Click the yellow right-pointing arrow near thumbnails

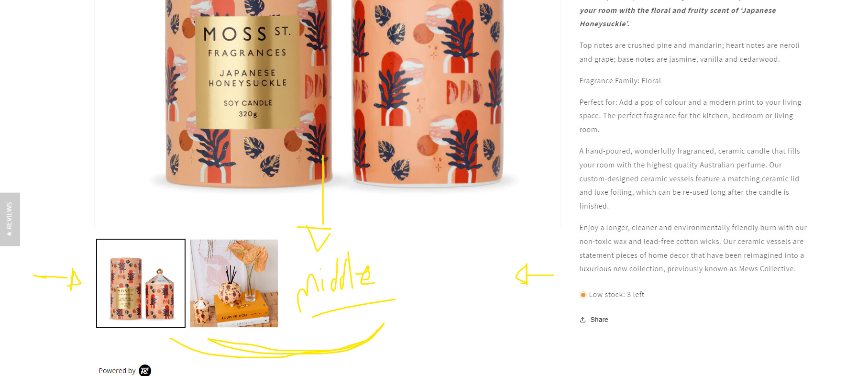58,278
